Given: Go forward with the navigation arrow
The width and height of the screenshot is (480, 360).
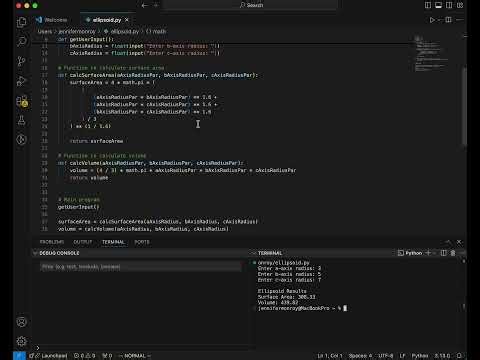Looking at the screenshot, I should click(156, 5).
